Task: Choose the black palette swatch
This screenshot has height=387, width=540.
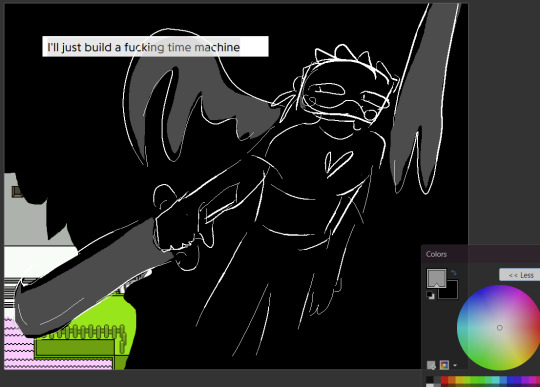Action: (430, 380)
